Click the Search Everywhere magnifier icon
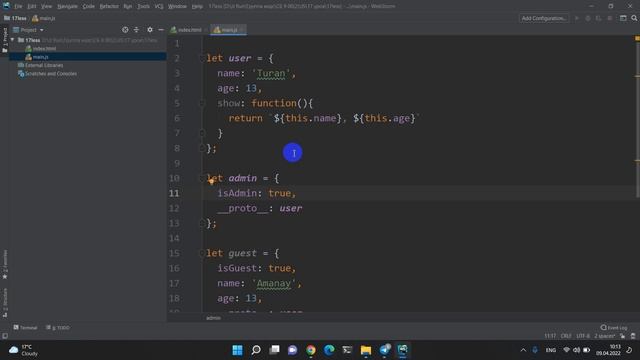The width and height of the screenshot is (640, 360). 634,18
